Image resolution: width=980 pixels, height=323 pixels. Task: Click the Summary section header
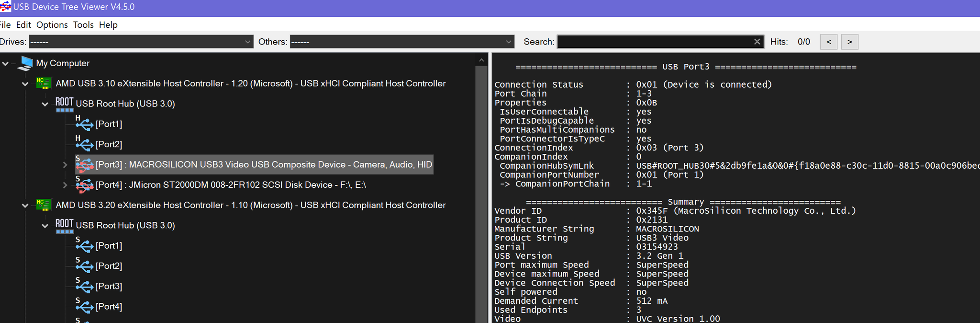coord(683,202)
